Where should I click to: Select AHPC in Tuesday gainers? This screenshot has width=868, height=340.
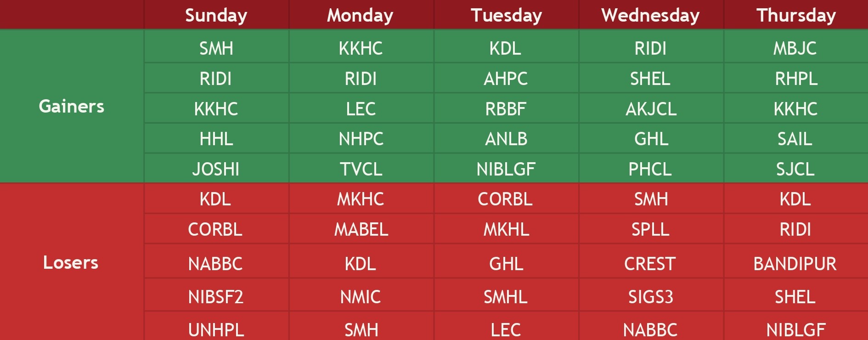click(x=506, y=79)
